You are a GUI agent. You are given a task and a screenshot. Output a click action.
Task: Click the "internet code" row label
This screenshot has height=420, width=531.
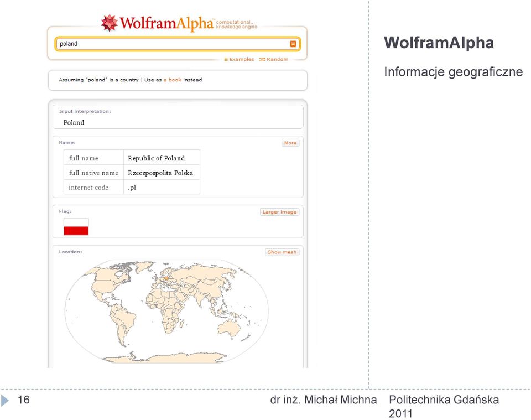point(88,188)
